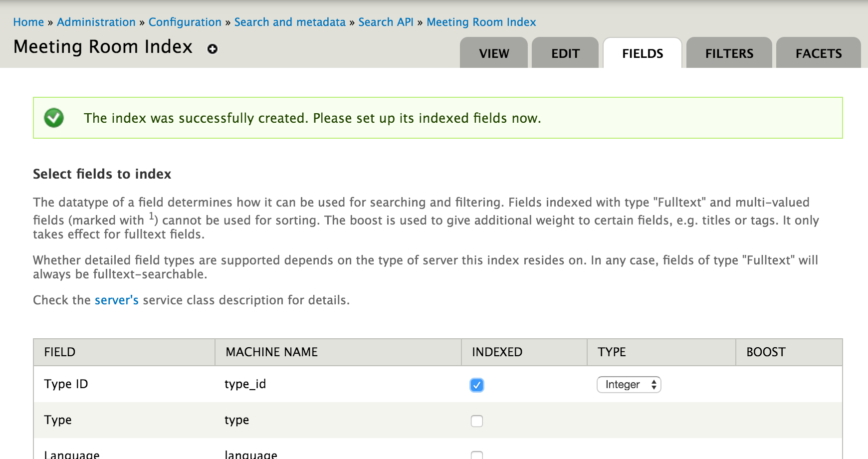Image resolution: width=868 pixels, height=459 pixels.
Task: Uncheck the Type ID indexed checkbox
Action: 477,385
